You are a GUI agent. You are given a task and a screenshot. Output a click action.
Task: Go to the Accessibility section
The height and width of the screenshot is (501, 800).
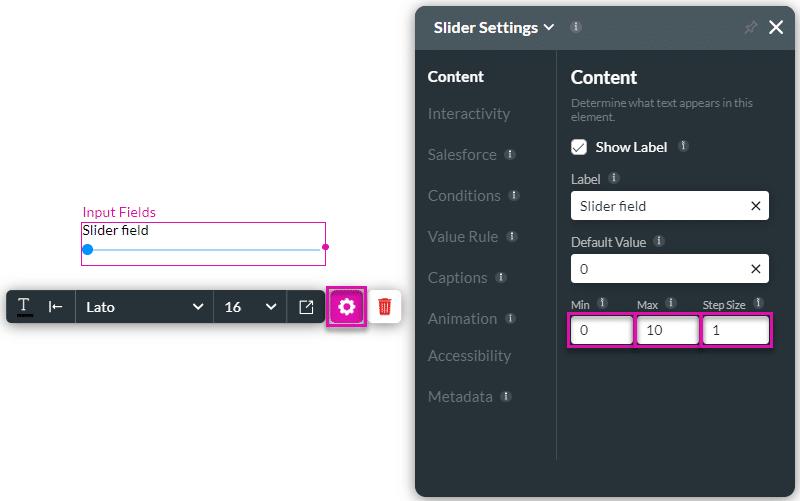469,356
